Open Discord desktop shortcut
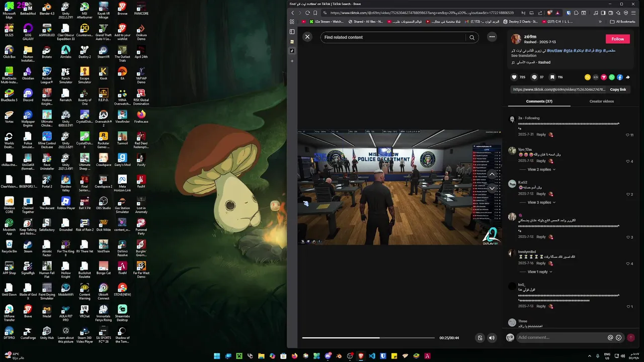The width and height of the screenshot is (644, 362). click(28, 95)
